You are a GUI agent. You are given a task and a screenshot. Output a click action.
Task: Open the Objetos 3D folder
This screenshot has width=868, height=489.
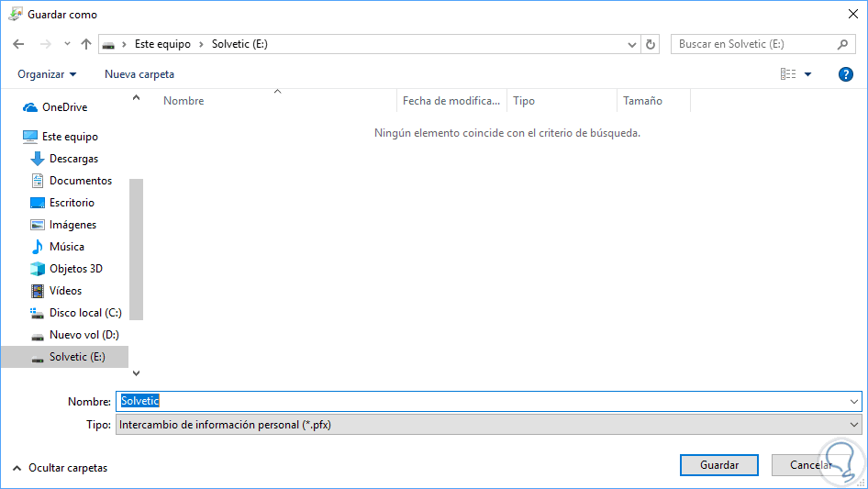click(76, 269)
